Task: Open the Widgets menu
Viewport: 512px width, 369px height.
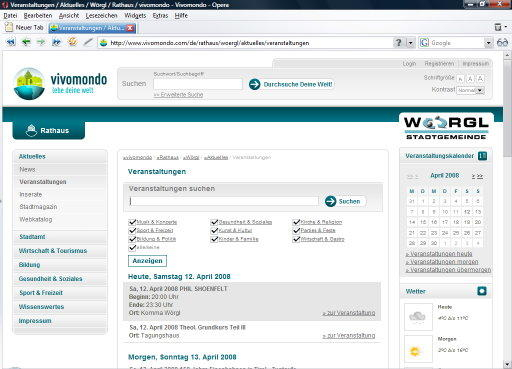Action: click(x=135, y=16)
